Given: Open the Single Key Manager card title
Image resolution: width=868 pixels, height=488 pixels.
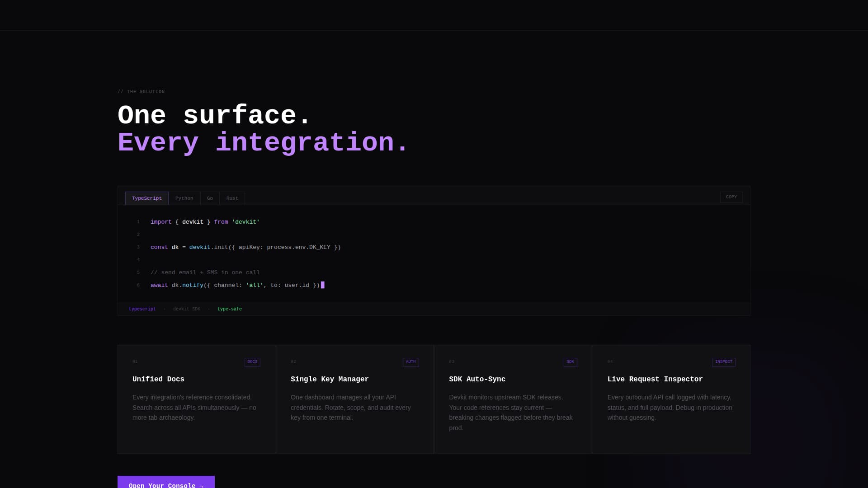Looking at the screenshot, I should [x=330, y=379].
